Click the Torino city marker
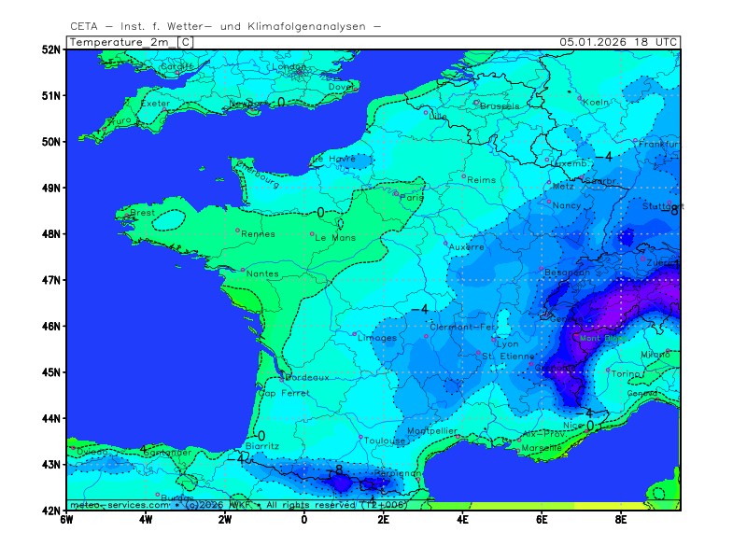 tap(608, 370)
